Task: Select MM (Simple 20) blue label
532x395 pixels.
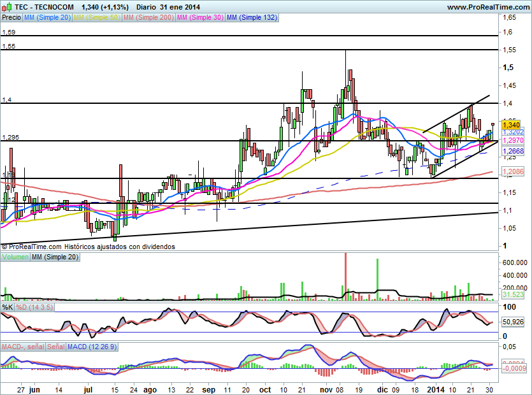Action: (x=47, y=17)
